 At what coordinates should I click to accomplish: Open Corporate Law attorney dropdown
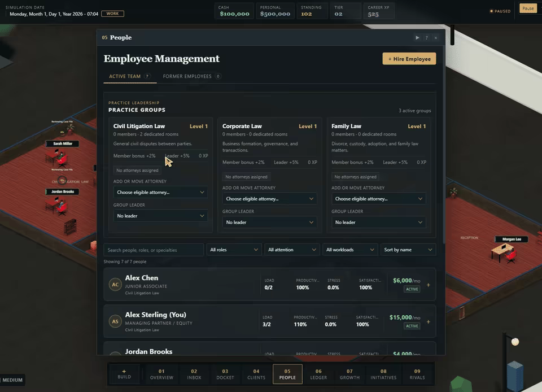pos(270,199)
